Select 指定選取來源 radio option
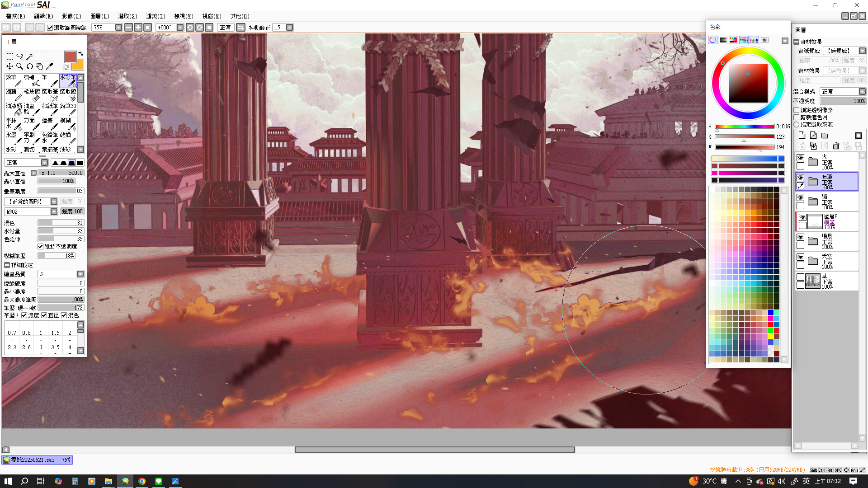 tap(797, 125)
